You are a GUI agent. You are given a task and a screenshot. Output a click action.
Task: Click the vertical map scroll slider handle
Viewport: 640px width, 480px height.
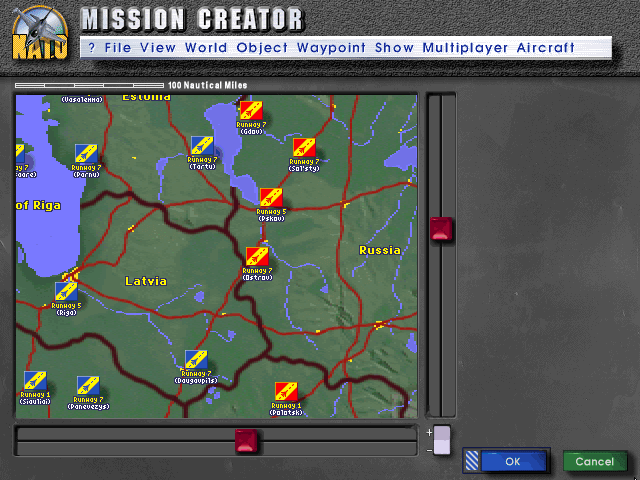tap(441, 229)
